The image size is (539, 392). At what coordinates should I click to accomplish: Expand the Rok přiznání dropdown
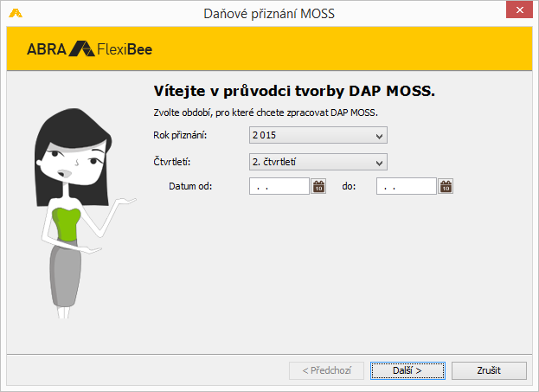[x=318, y=135]
